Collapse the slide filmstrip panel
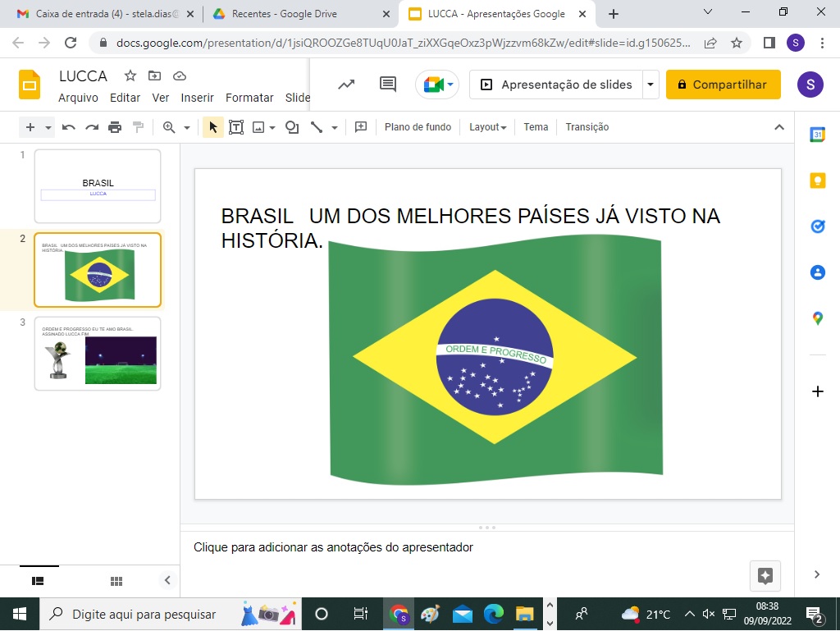Screen dimensions: 840x631 click(x=167, y=580)
